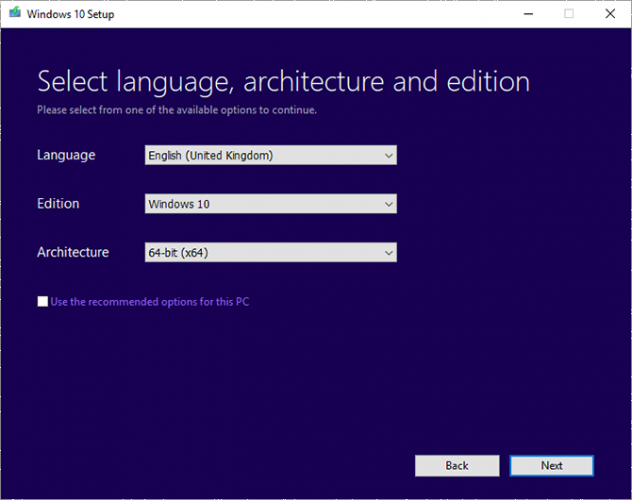This screenshot has width=632, height=500.
Task: Tick the recommended options checkbox
Action: click(x=42, y=301)
